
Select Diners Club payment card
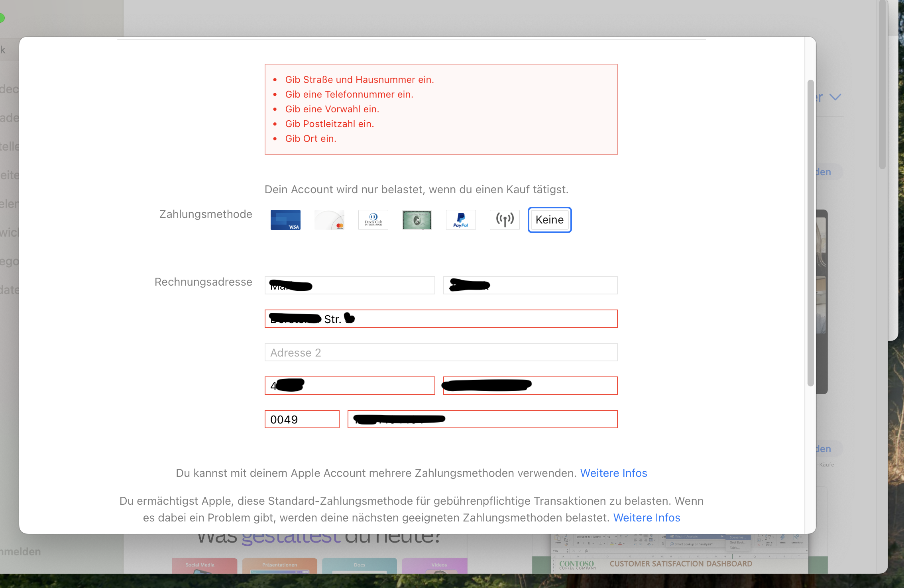click(373, 220)
